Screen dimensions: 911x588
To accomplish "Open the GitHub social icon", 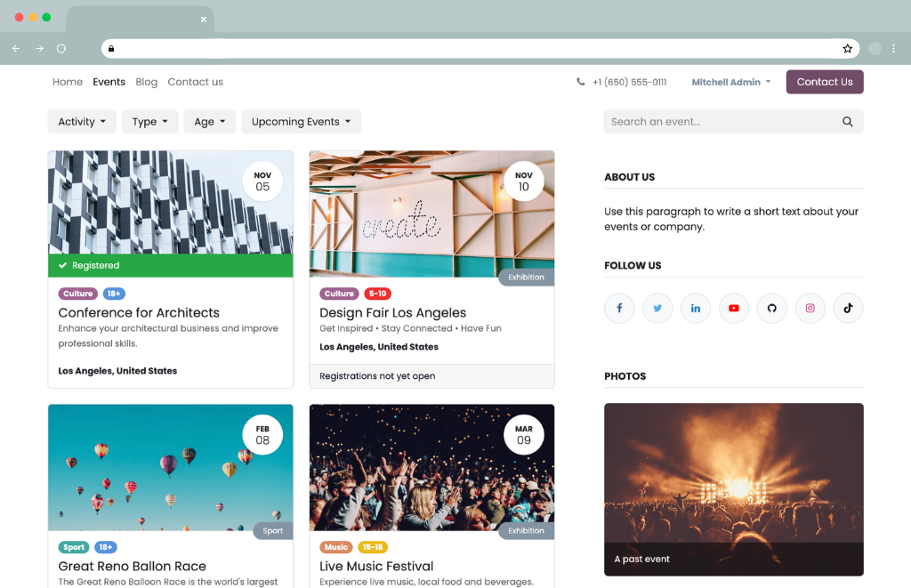I will pyautogui.click(x=772, y=308).
